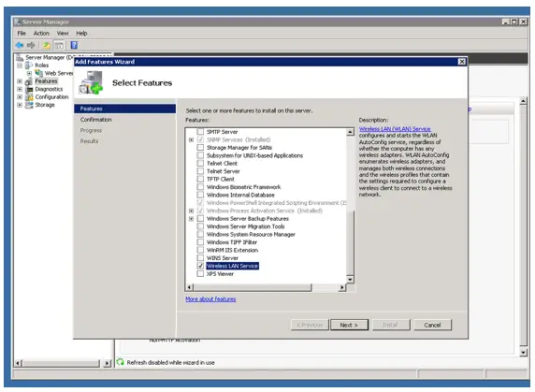Check Windows Server Backup Features checkbox

tap(200, 218)
